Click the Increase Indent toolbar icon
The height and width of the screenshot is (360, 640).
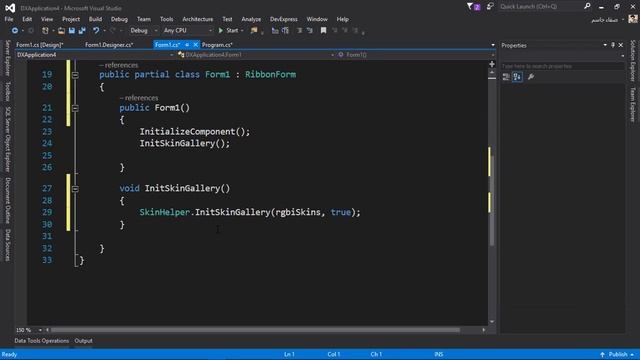(x=309, y=31)
